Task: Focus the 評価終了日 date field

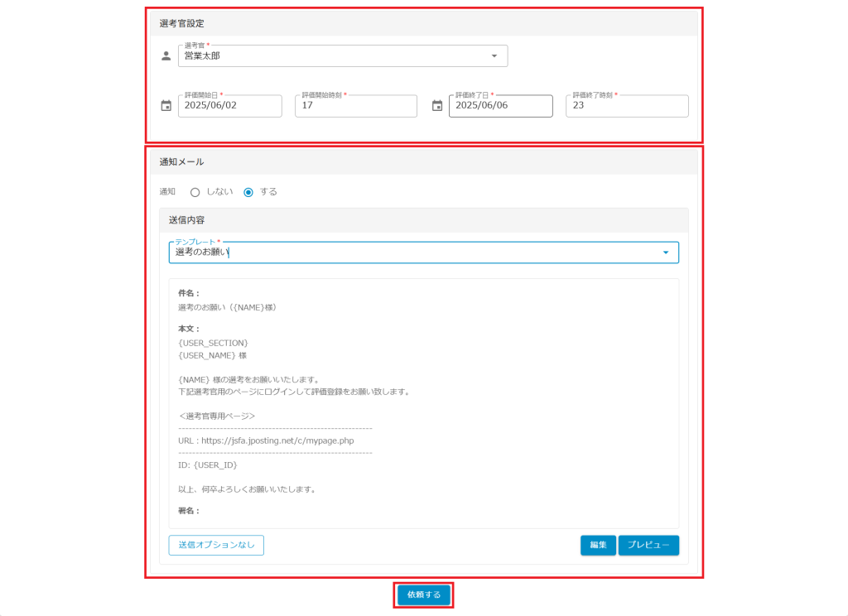Action: click(500, 106)
